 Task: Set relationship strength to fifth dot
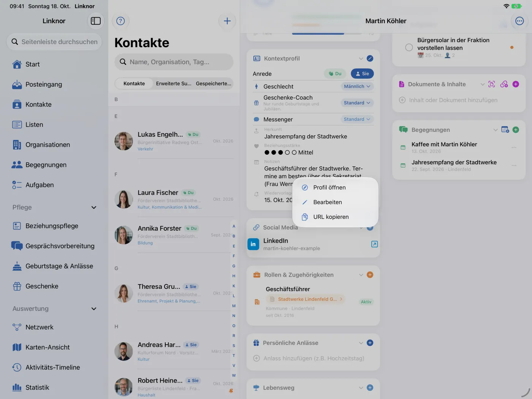(x=294, y=152)
